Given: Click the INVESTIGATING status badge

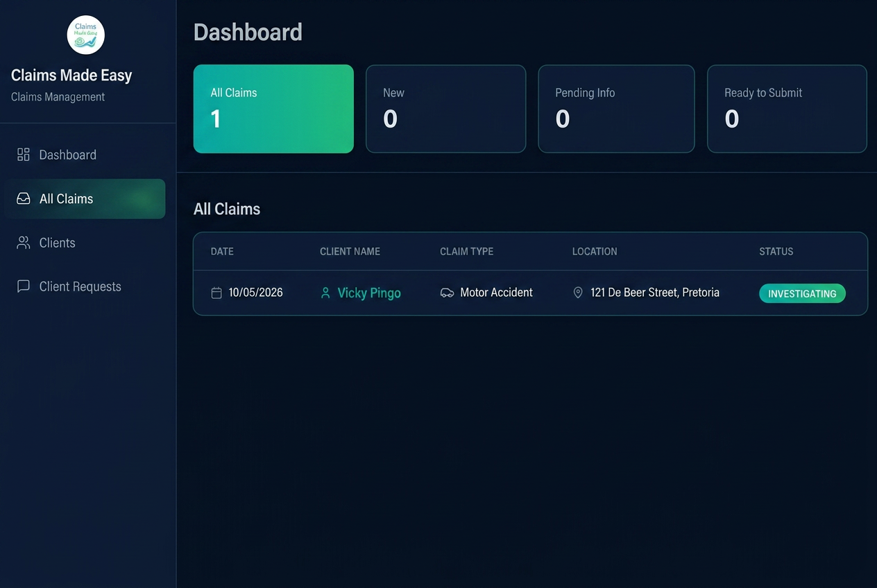Looking at the screenshot, I should [802, 293].
